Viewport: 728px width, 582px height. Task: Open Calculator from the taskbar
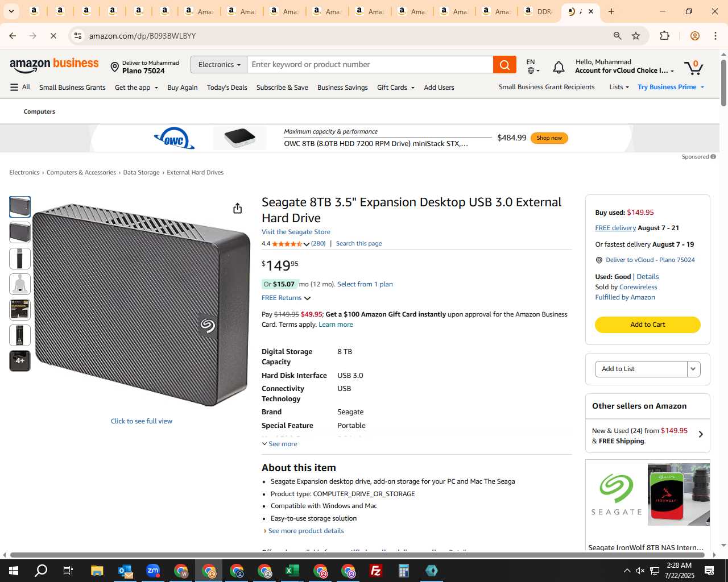[404, 571]
